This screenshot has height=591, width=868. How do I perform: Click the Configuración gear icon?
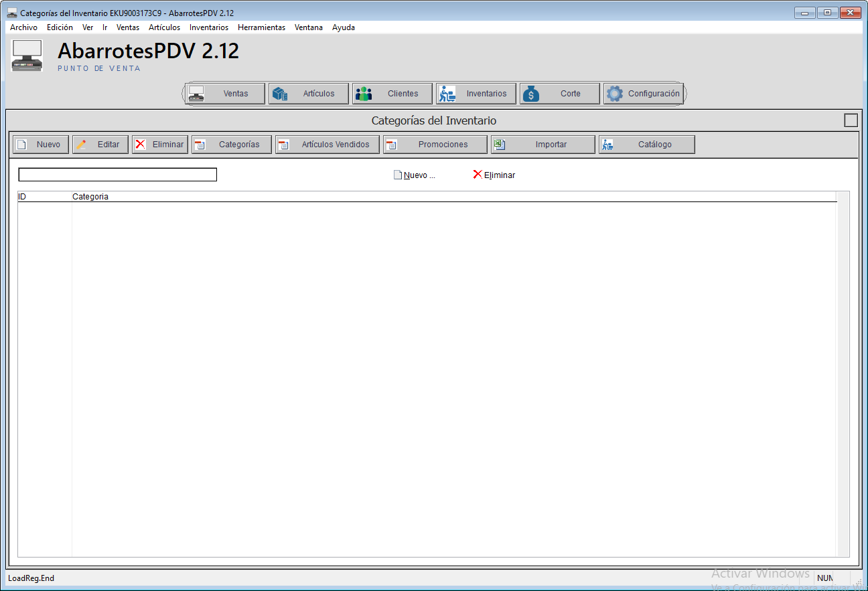coord(615,94)
